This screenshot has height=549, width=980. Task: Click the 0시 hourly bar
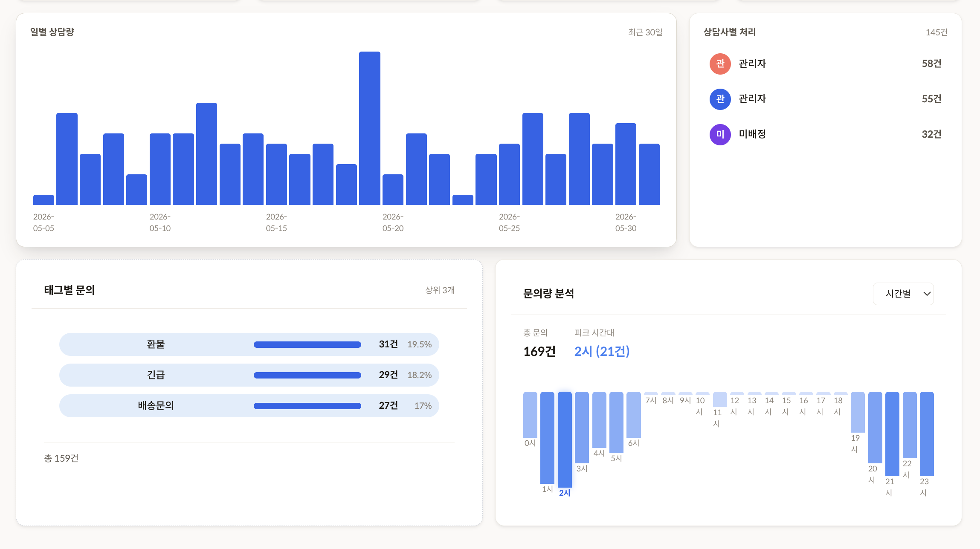(530, 415)
